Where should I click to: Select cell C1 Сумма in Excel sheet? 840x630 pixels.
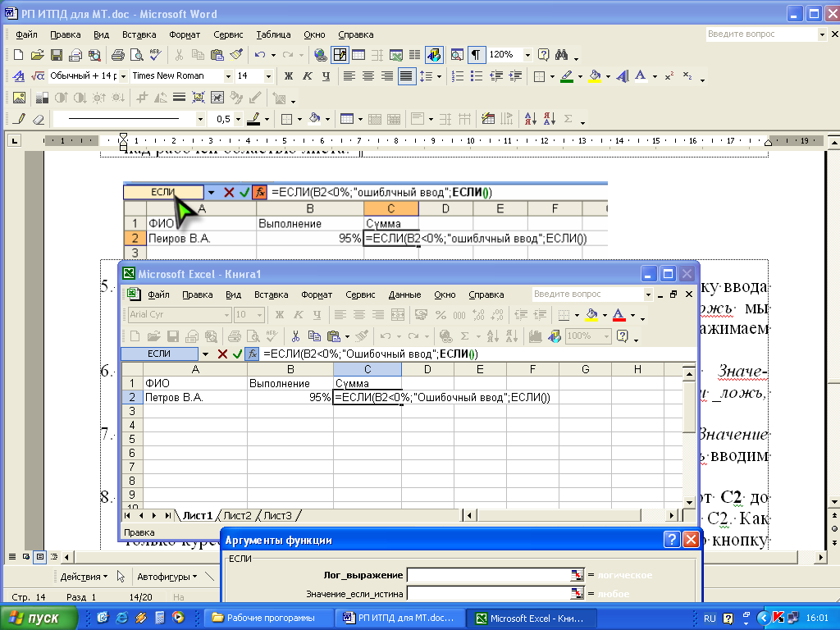tap(367, 384)
